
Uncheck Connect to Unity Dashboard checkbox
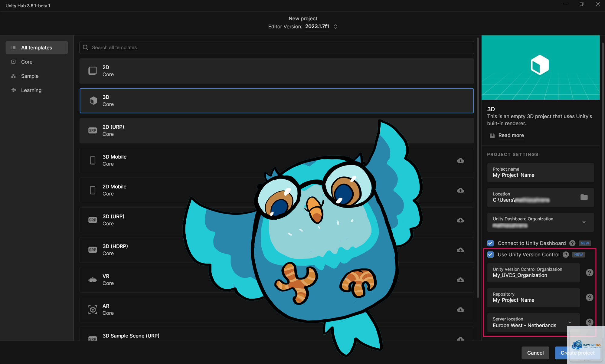pyautogui.click(x=490, y=243)
